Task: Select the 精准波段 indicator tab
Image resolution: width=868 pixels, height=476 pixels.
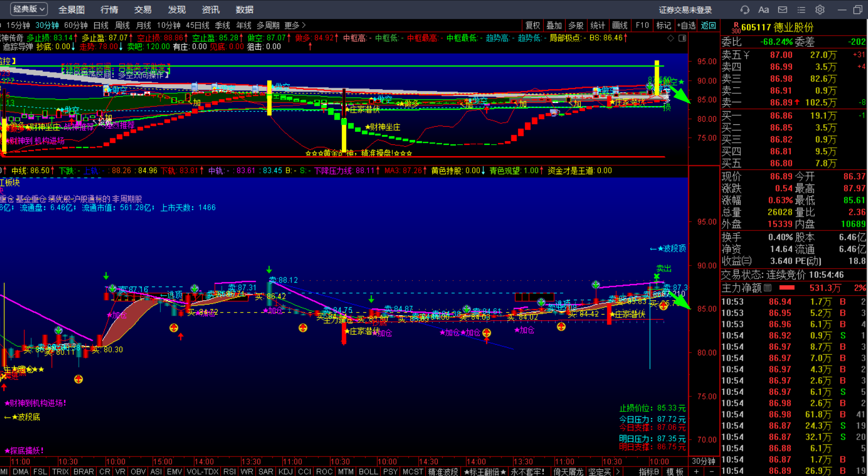Action: pyautogui.click(x=443, y=471)
